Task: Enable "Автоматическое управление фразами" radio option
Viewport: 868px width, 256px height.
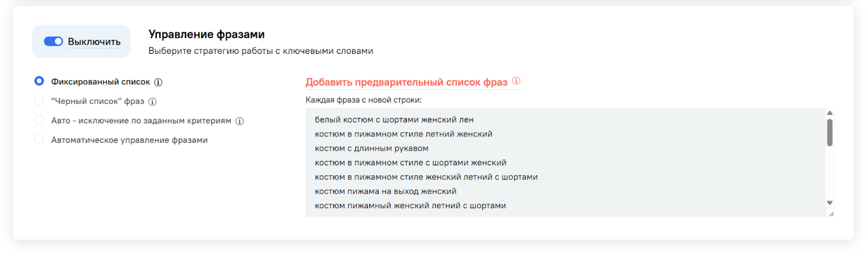Action: click(x=39, y=140)
